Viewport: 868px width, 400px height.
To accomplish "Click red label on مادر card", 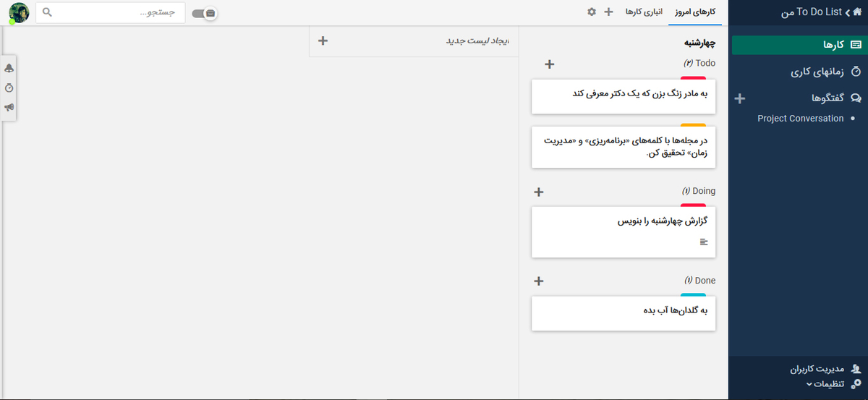I will pos(693,77).
